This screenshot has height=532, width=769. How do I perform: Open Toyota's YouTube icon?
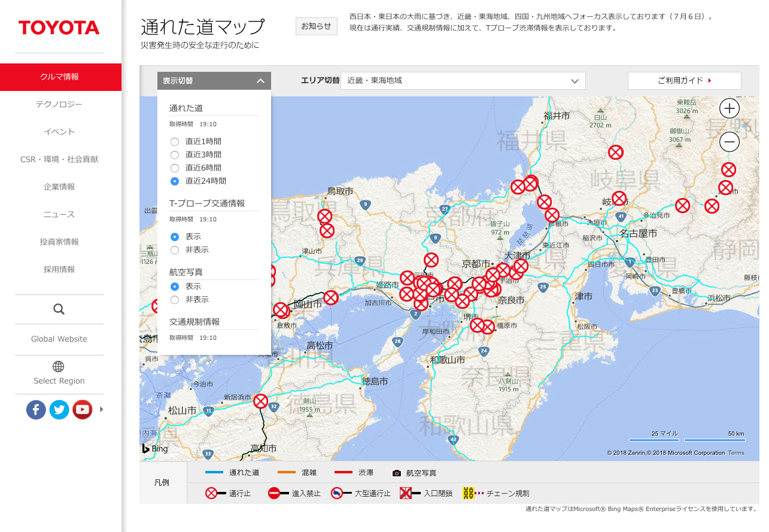[83, 409]
